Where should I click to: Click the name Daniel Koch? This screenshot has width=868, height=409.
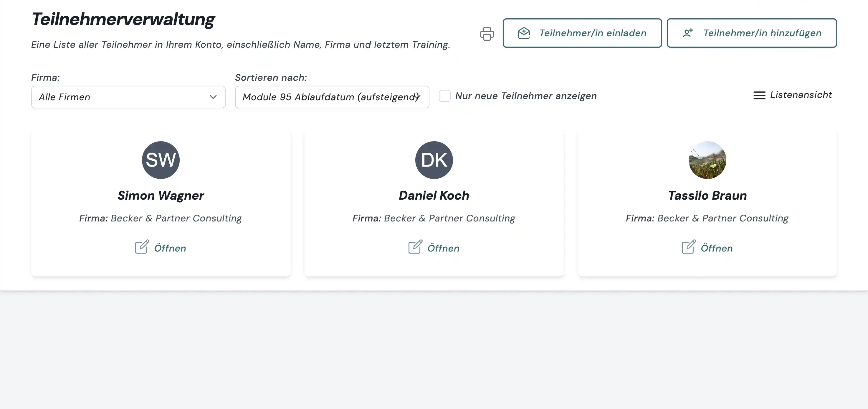(434, 196)
